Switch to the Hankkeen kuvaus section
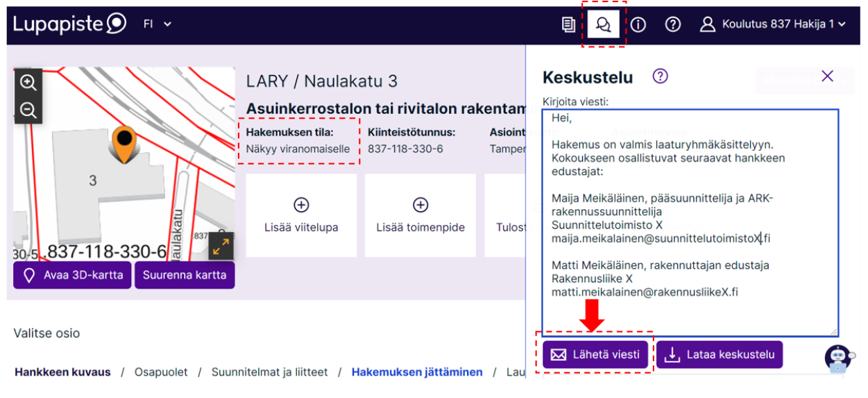Screen dimensions: 868x398 click(62, 372)
